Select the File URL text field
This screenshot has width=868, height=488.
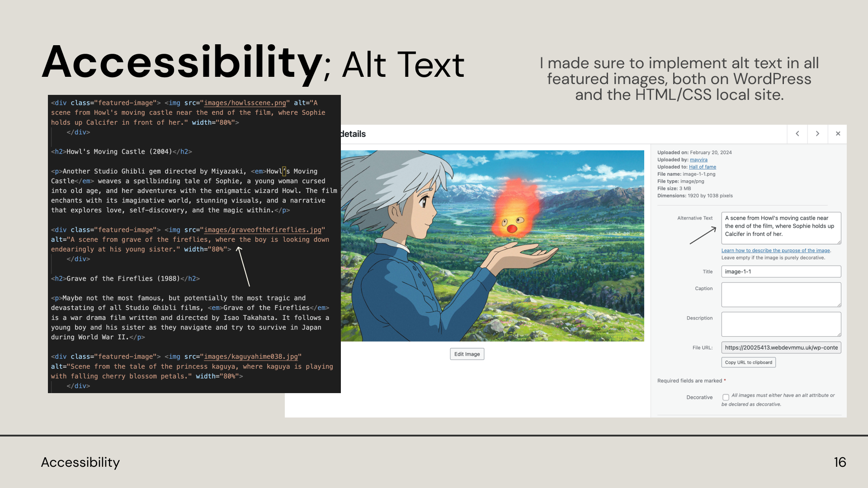781,348
